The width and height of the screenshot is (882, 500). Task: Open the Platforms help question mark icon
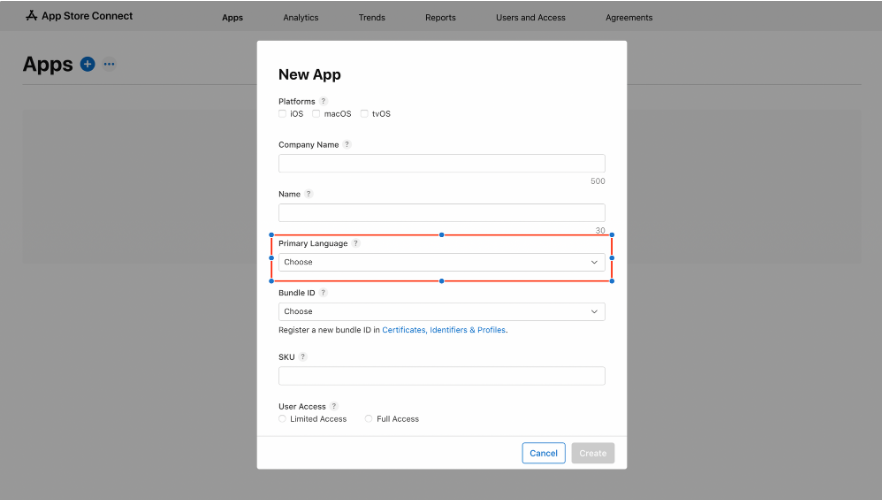coord(323,101)
